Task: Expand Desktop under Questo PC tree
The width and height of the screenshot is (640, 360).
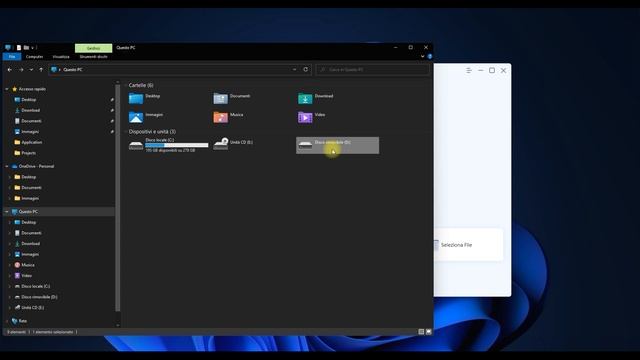Action: pyautogui.click(x=9, y=222)
